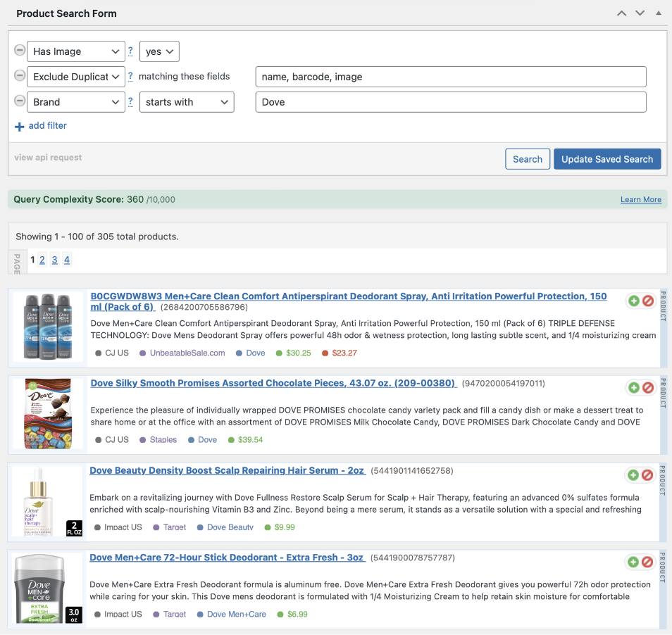Click the Dove Men+Care stick deodorant thumbnail

tap(47, 588)
